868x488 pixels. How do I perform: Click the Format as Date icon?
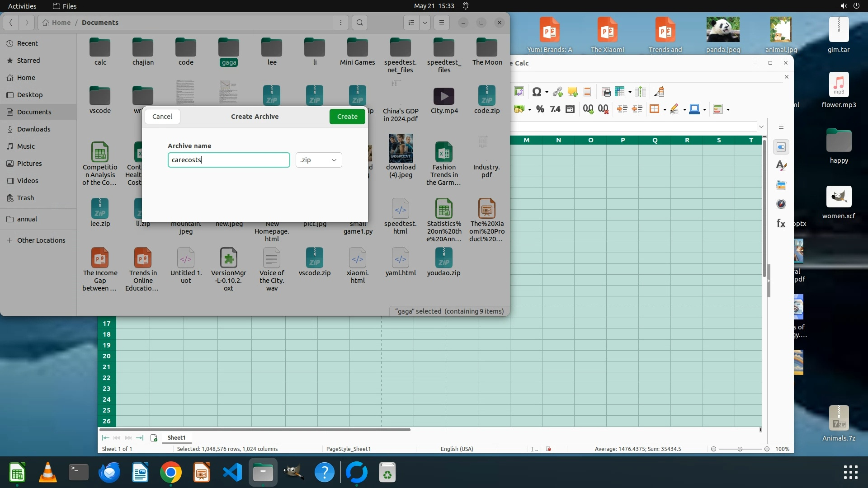(x=570, y=109)
